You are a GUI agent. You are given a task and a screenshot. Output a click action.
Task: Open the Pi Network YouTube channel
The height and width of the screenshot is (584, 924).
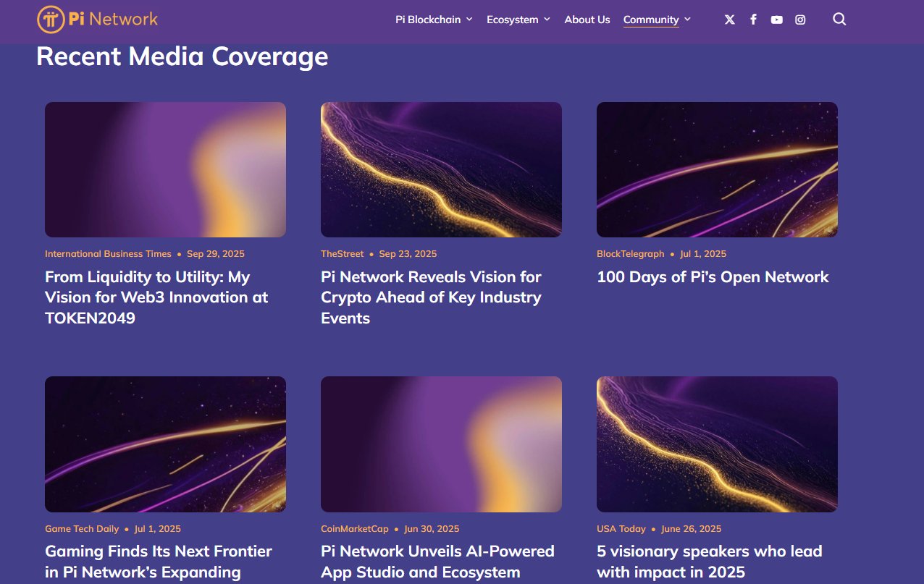777,20
